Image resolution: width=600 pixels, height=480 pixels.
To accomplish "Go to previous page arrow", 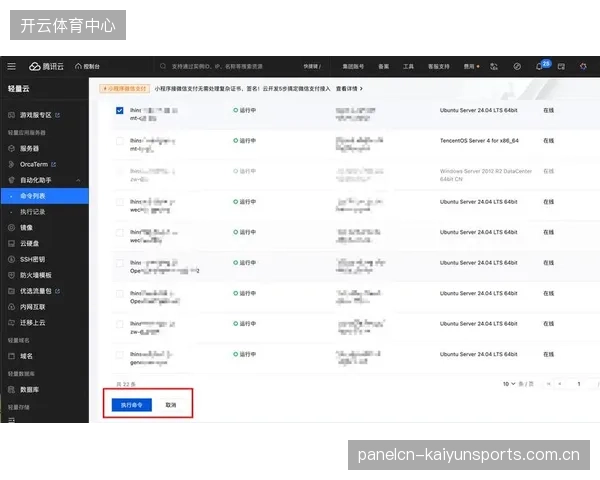I will click(560, 384).
